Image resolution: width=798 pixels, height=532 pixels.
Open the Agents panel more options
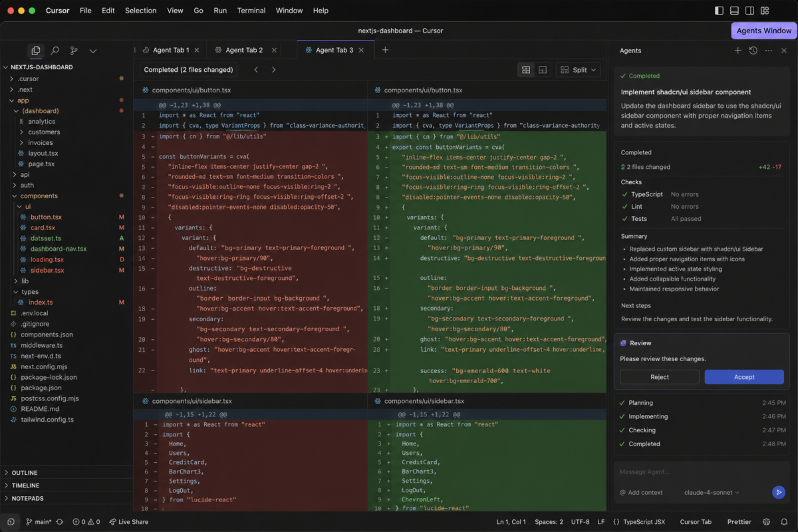769,51
